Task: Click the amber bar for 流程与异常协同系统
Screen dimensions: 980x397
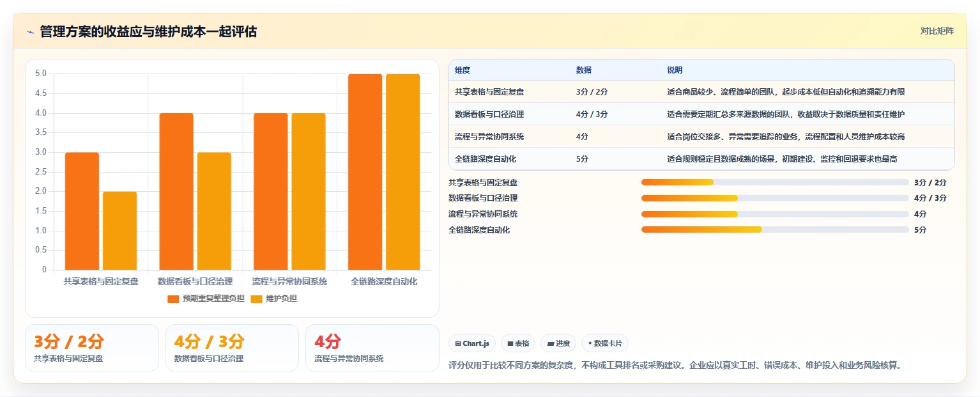Action: tap(309, 192)
